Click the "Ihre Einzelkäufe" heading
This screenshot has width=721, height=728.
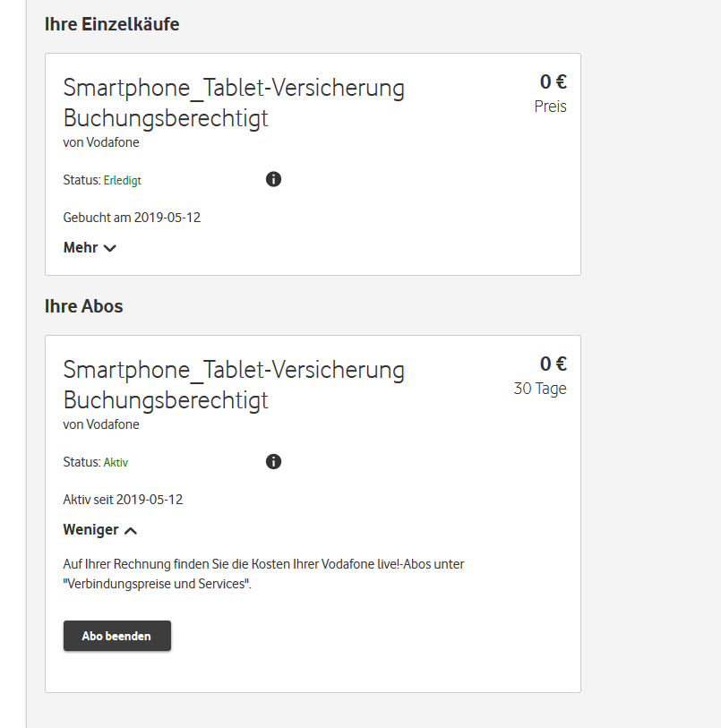(x=112, y=24)
